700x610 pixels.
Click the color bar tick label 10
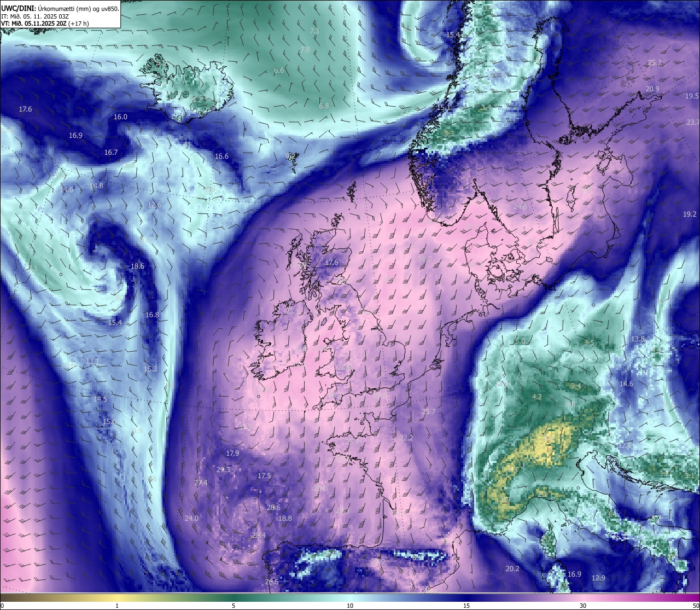[x=350, y=606]
